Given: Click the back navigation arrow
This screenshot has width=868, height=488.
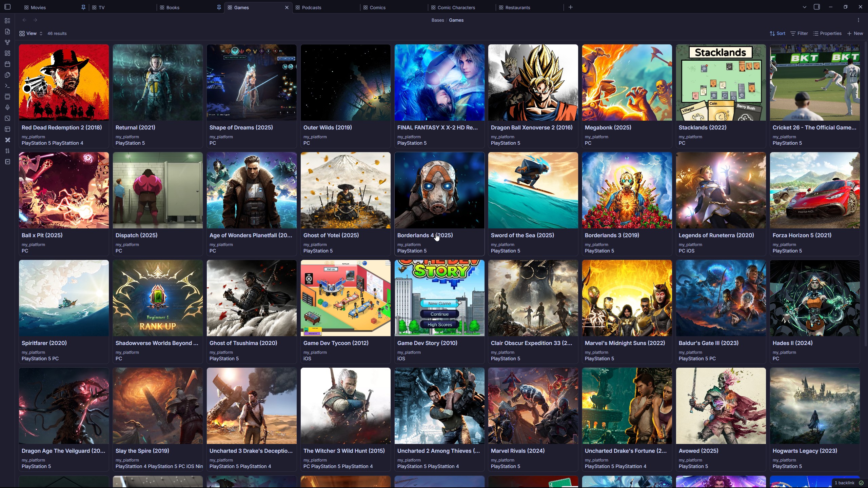Looking at the screenshot, I should pos(24,20).
